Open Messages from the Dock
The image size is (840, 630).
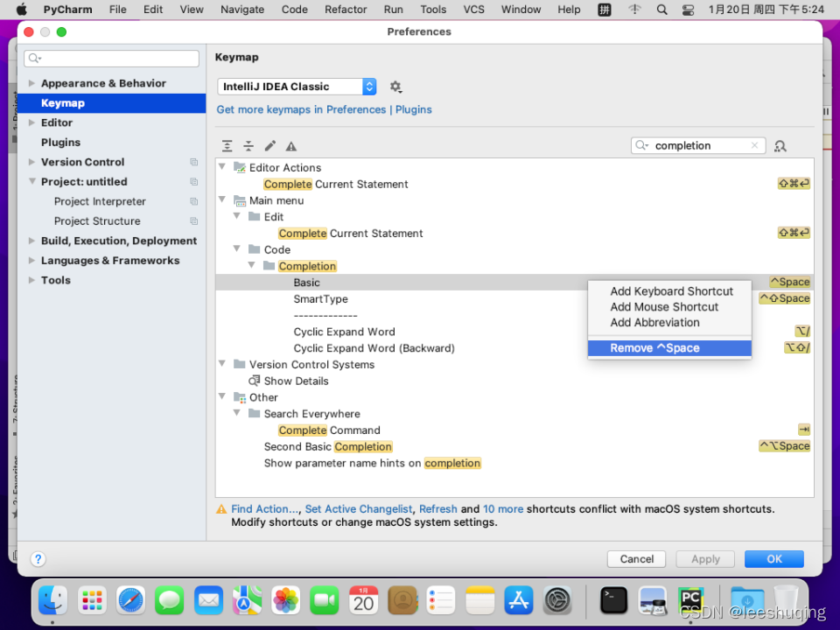coord(169,599)
